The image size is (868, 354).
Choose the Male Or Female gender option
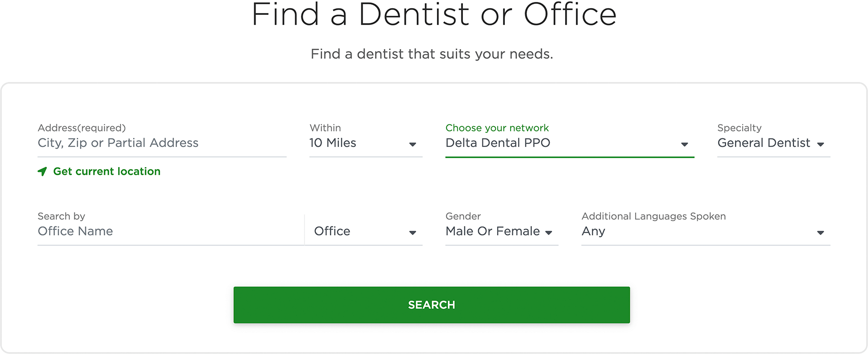point(502,231)
